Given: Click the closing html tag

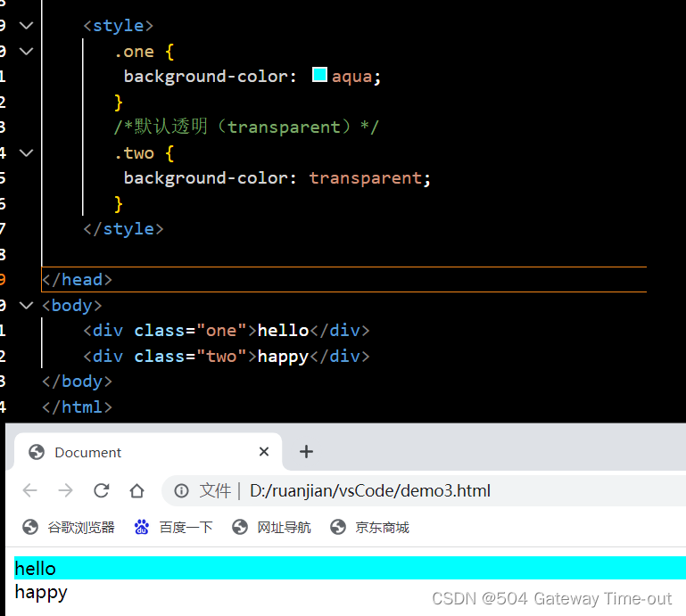Looking at the screenshot, I should click(78, 407).
